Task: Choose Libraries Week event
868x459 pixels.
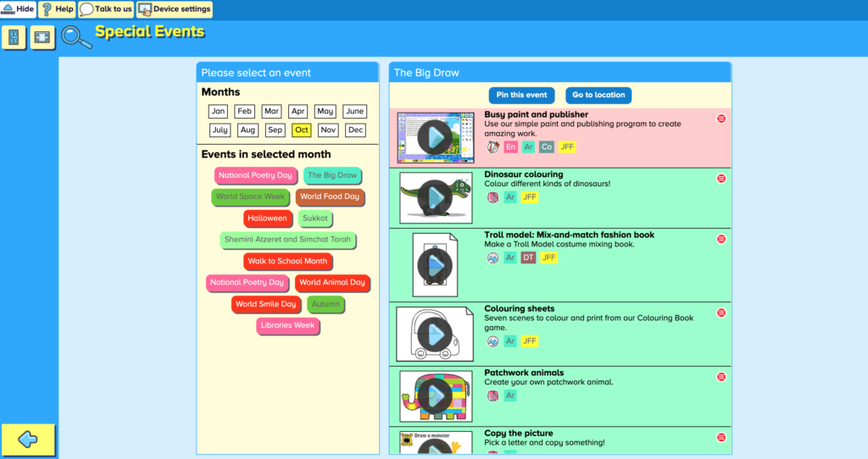Action: coord(287,325)
